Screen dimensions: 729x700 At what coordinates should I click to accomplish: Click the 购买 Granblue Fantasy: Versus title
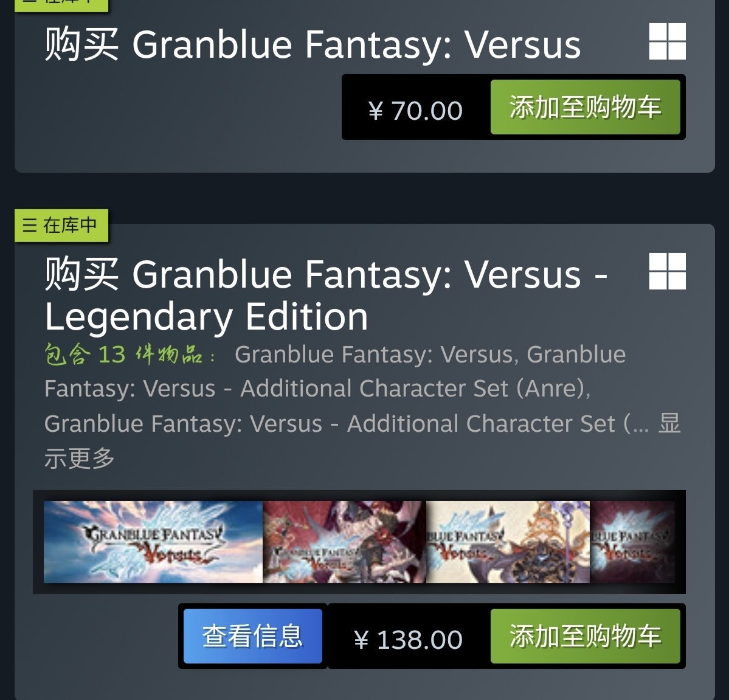(x=313, y=44)
